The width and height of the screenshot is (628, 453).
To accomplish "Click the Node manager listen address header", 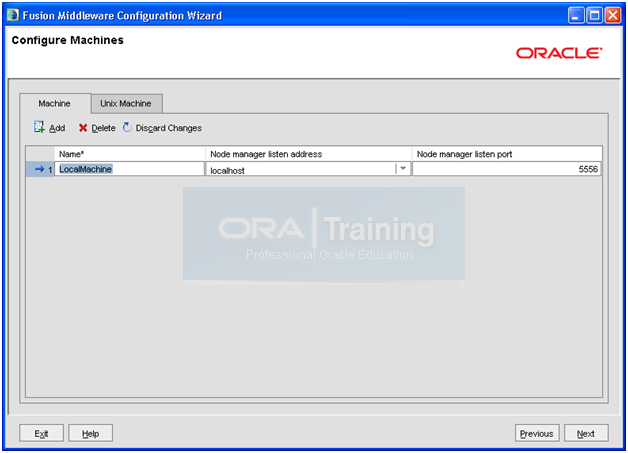I will [x=308, y=154].
